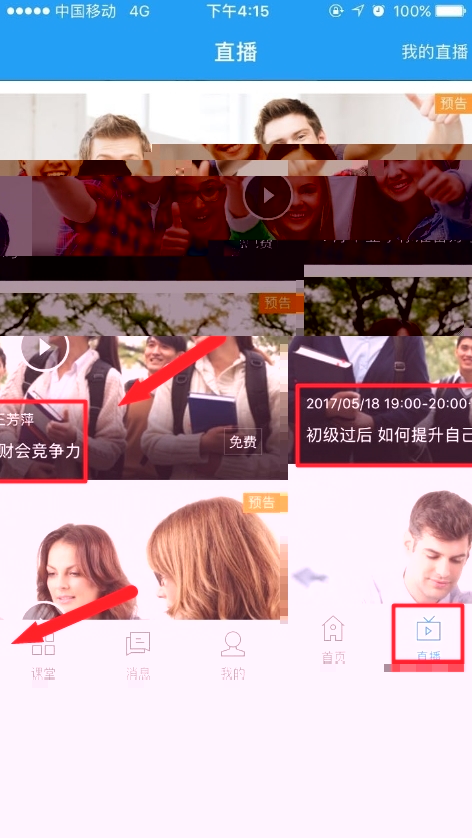Screen dimensions: 472x838
Task: Tap the 直播 page title
Action: (x=236, y=52)
